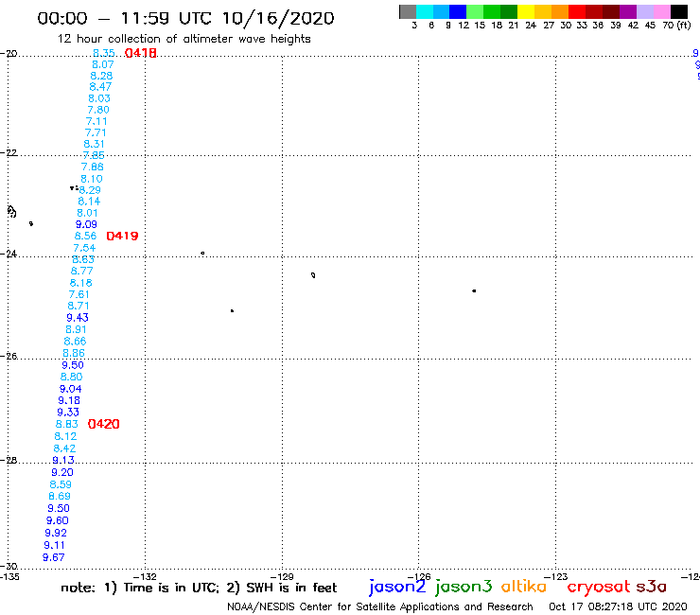Click the wave height value 9.33
The width and height of the screenshot is (700, 615).
coord(68,413)
